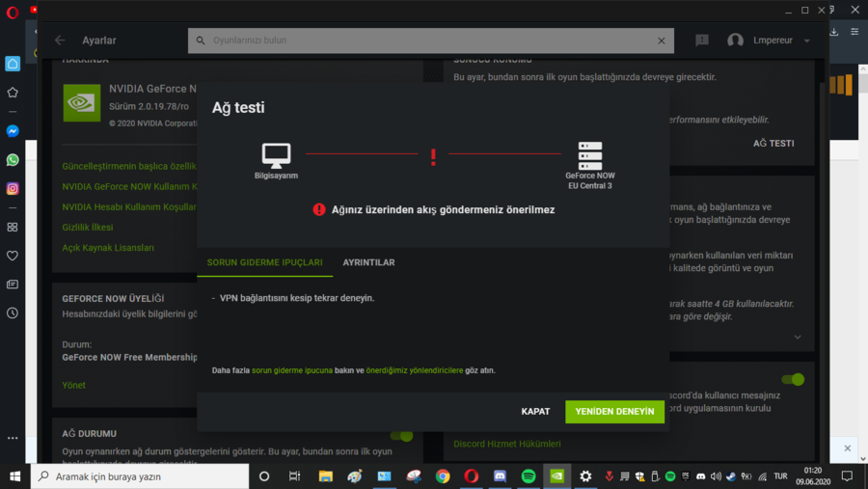Image resolution: width=868 pixels, height=489 pixels.
Task: Open the 'önerdiğimiz yönlendiricilere' link
Action: click(x=414, y=370)
